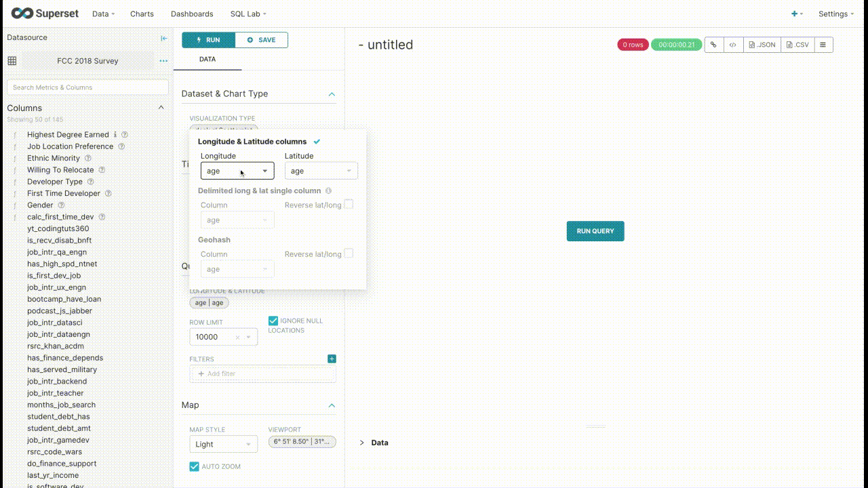Click the Superset logo

point(44,14)
